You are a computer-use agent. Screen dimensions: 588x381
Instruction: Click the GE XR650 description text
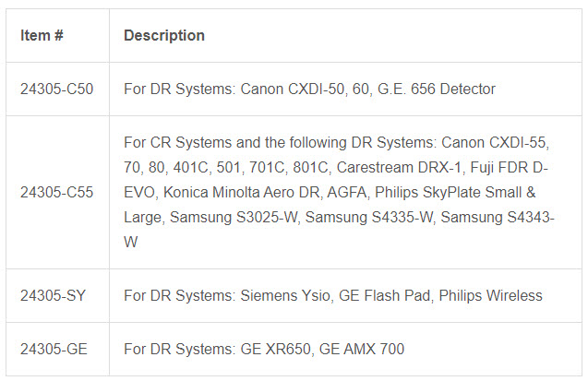(264, 349)
